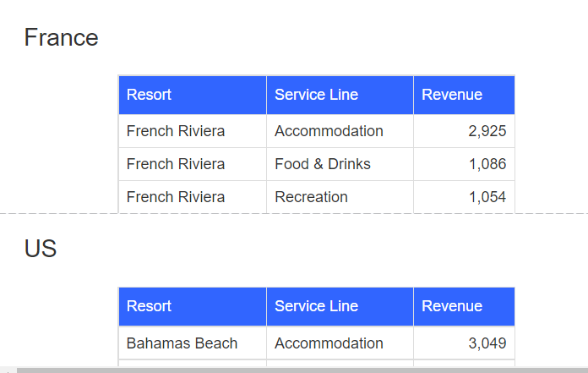Select the Recreation service line cell
Image resolution: width=588 pixels, height=373 pixels.
tap(311, 197)
